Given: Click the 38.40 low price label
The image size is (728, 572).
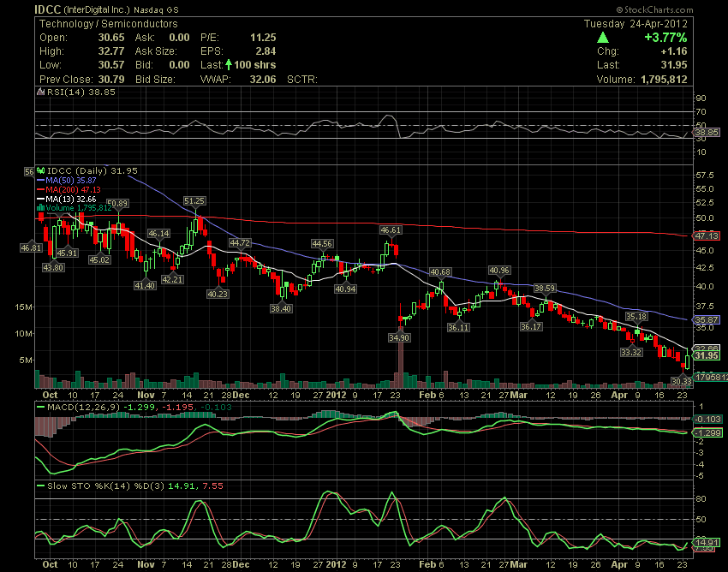Looking at the screenshot, I should pos(281,308).
